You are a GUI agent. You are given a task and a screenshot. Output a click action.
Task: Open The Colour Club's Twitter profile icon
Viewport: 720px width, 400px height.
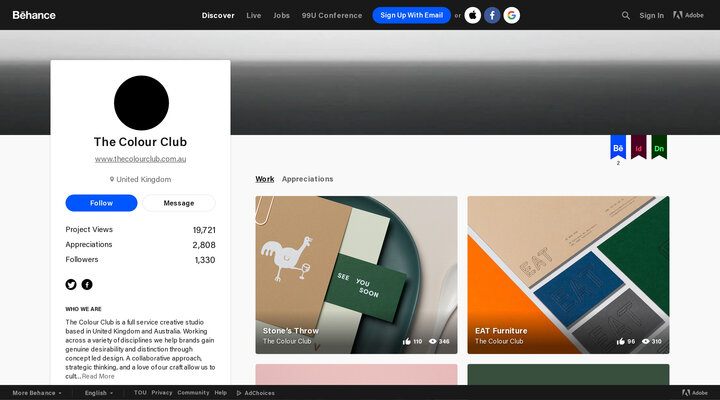pos(71,284)
